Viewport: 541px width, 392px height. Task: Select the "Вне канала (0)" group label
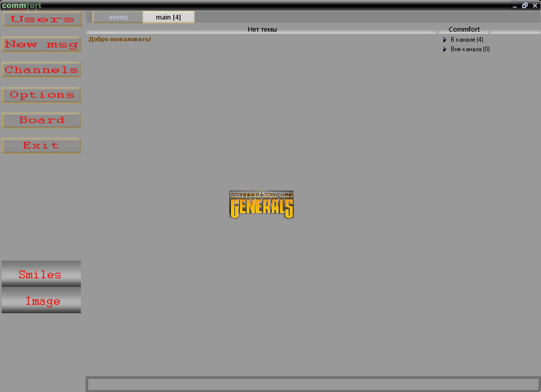[470, 49]
